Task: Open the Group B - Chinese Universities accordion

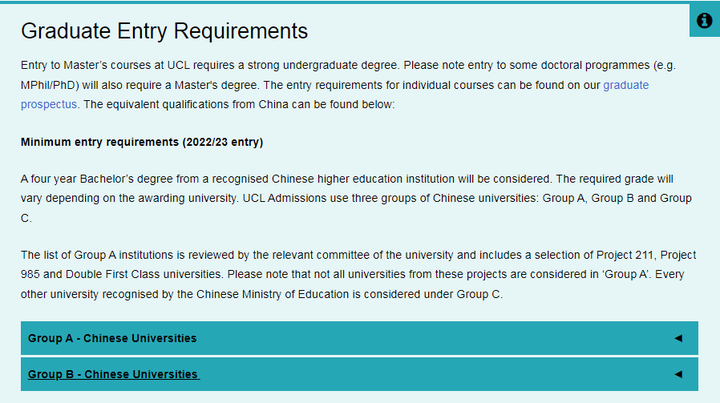Action: point(360,375)
